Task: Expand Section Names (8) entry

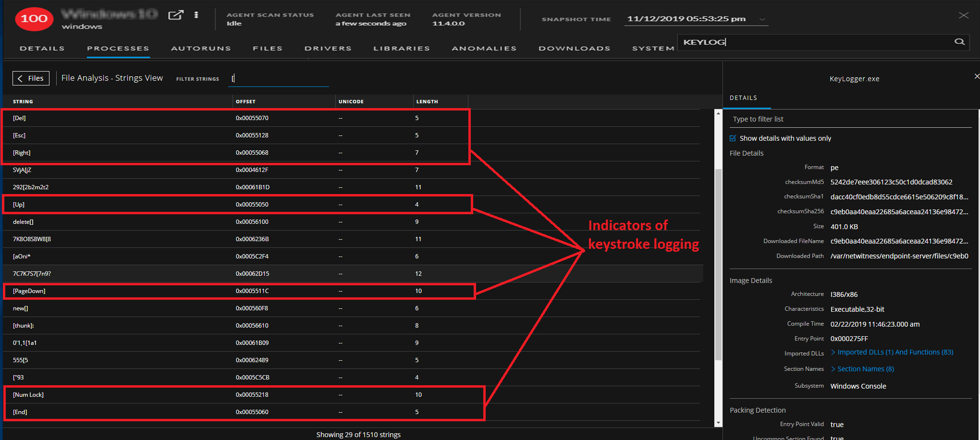Action: coord(865,369)
